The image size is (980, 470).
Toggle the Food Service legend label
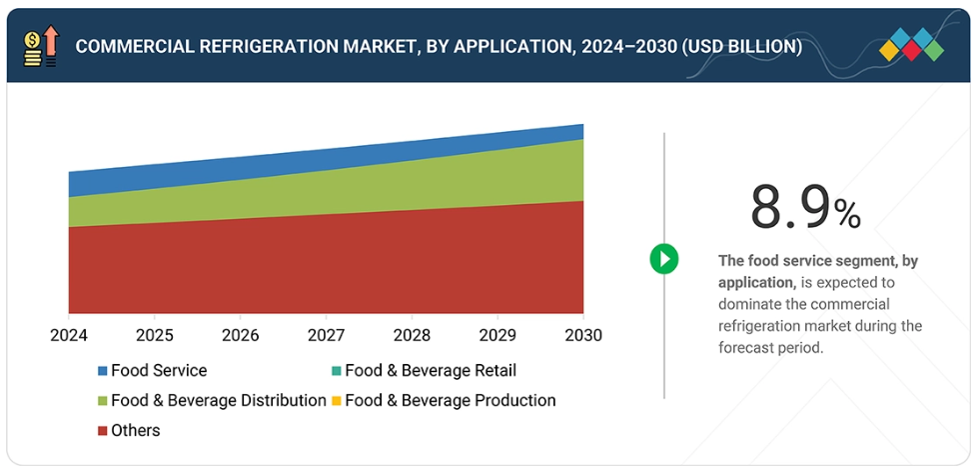tap(159, 370)
